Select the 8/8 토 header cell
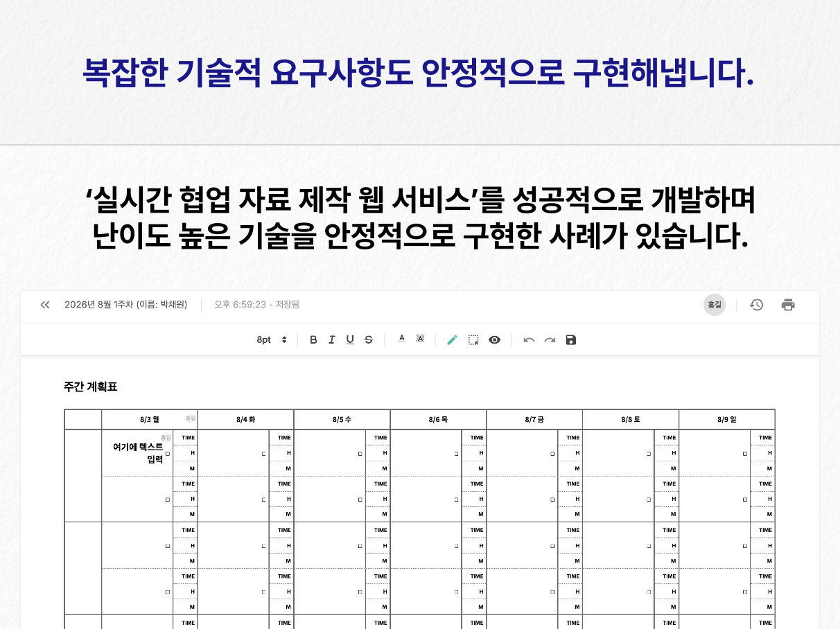Screen dimensions: 840x629 (x=631, y=420)
